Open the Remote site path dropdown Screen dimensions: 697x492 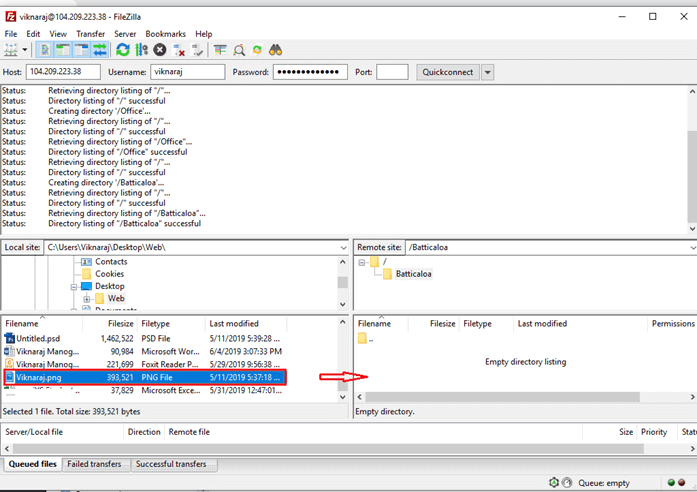click(693, 248)
